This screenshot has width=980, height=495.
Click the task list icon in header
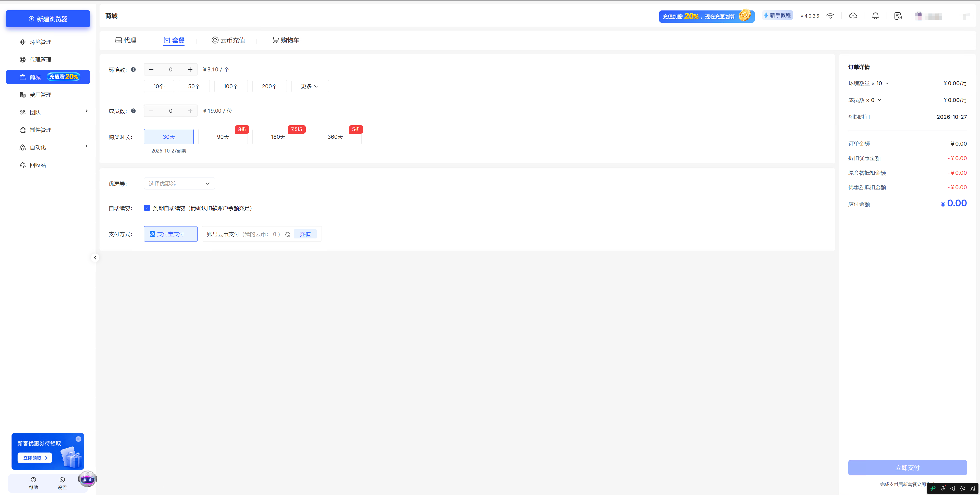(898, 16)
